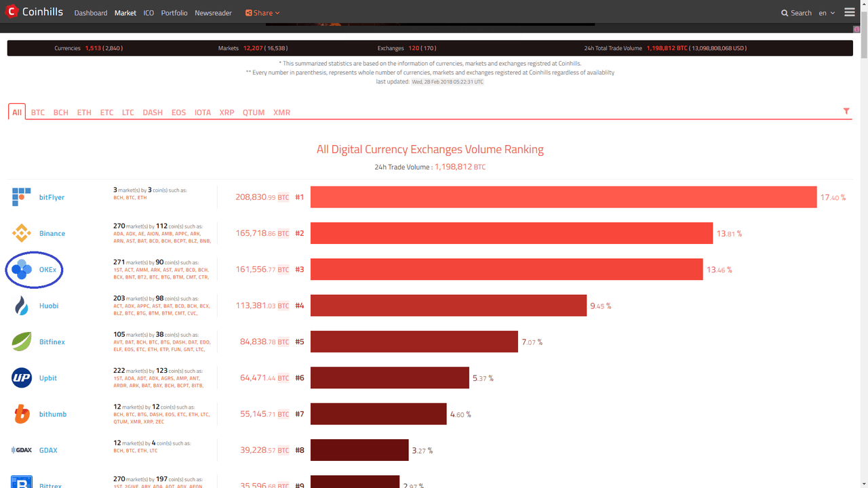
Task: Select the ETC currency tab
Action: (106, 113)
